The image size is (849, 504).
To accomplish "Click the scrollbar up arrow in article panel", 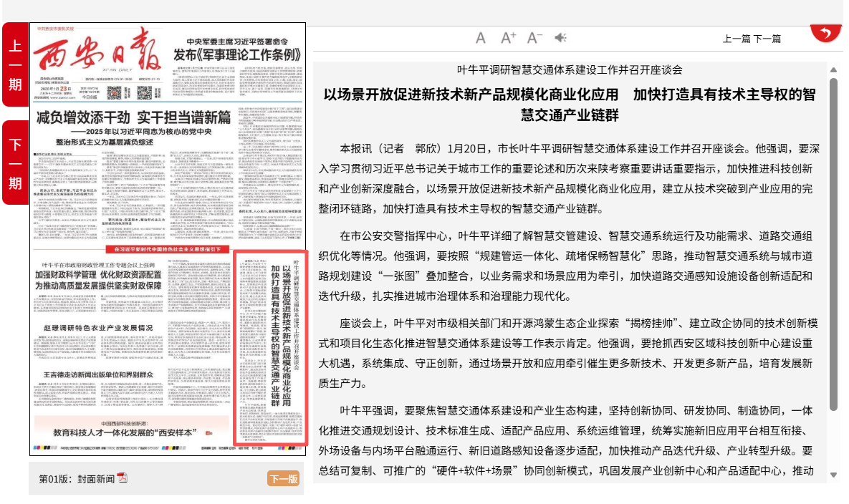I will pos(833,69).
